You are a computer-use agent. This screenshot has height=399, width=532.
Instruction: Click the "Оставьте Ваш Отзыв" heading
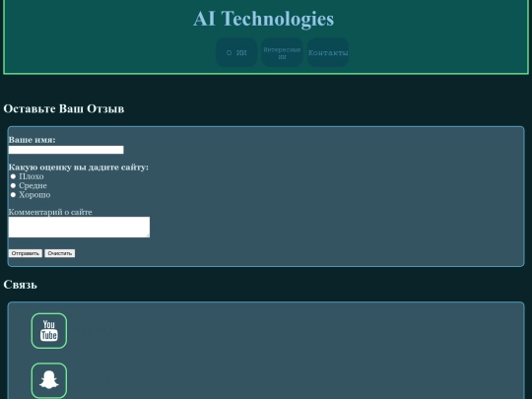[64, 108]
